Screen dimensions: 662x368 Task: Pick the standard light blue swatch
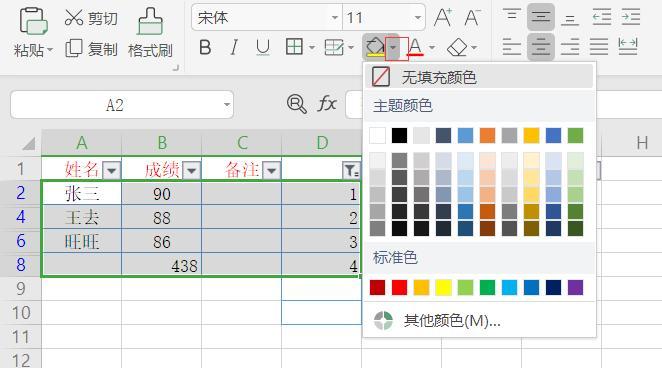509,287
